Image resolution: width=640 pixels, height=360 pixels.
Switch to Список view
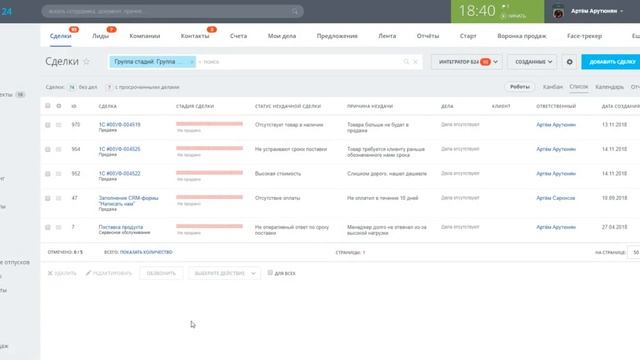click(579, 87)
